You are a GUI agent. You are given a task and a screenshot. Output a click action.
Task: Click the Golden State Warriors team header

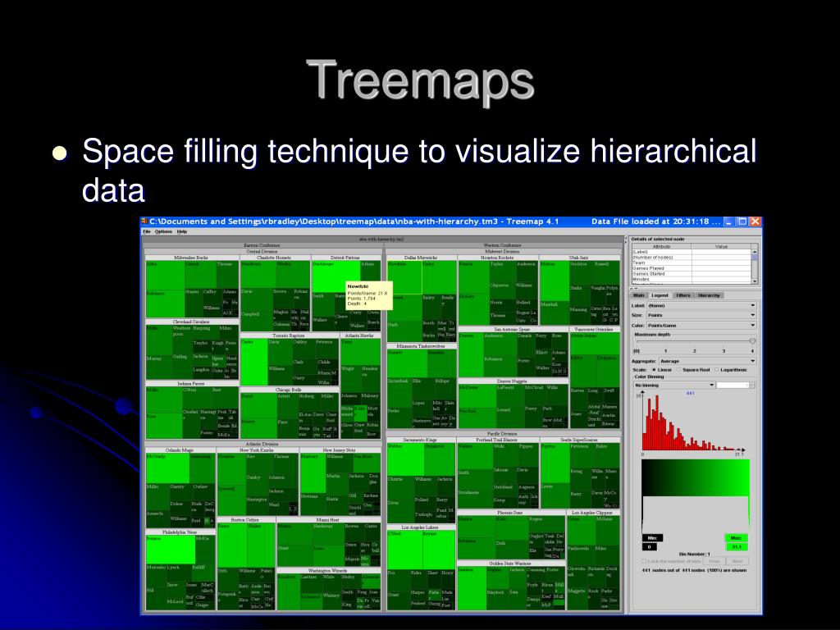click(510, 564)
